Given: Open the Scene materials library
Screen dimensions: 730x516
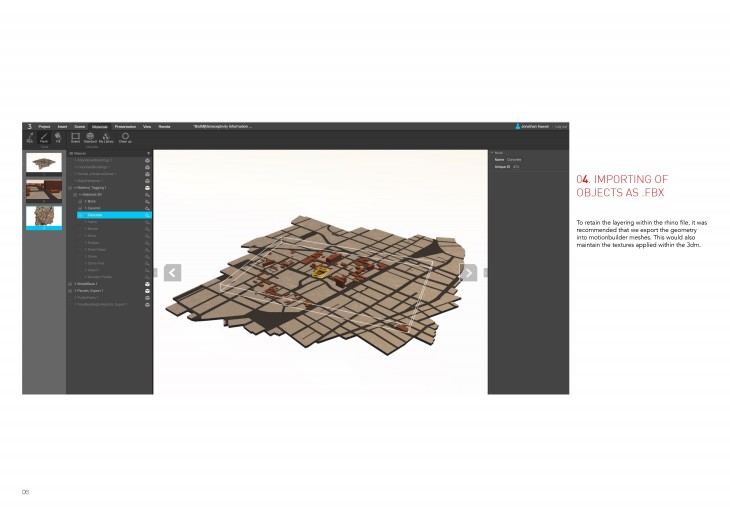Looking at the screenshot, I should 75,138.
